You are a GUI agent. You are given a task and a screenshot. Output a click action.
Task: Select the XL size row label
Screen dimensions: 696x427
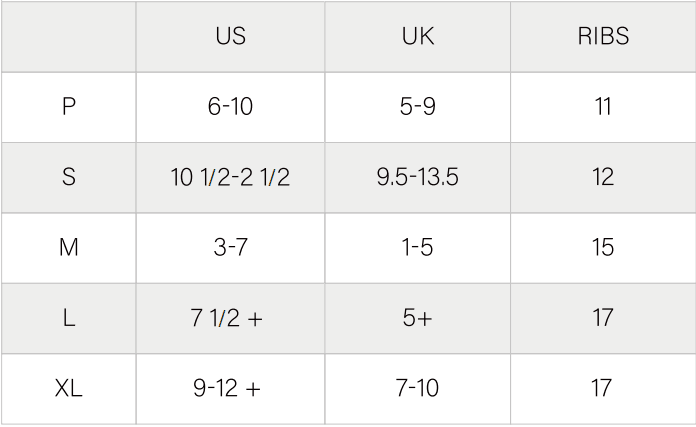pyautogui.click(x=69, y=388)
